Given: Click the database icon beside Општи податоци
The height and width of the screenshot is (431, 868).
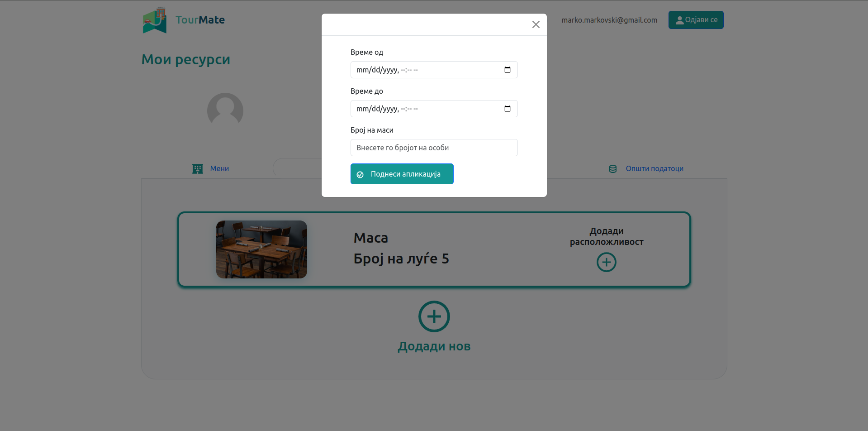Looking at the screenshot, I should [x=613, y=169].
